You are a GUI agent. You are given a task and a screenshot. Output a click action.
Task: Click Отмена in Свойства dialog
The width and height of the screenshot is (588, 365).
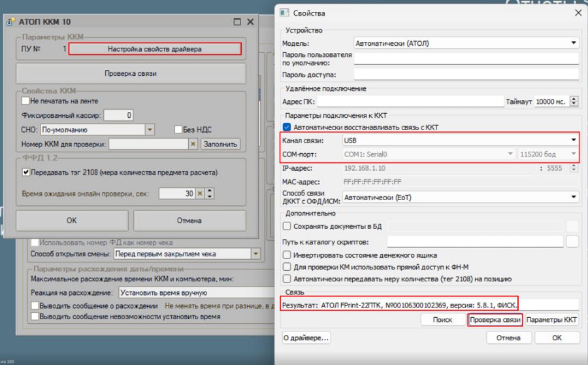pos(508,338)
